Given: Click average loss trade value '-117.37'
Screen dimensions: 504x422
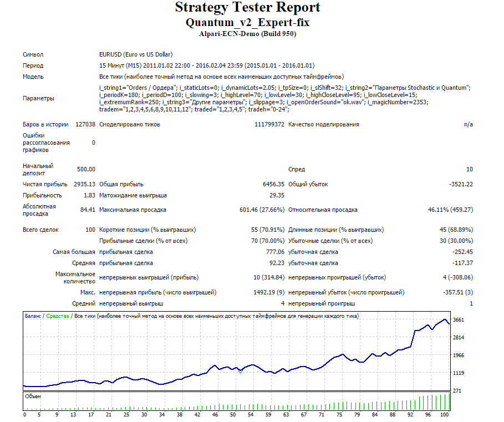Looking at the screenshot, I should (462, 263).
